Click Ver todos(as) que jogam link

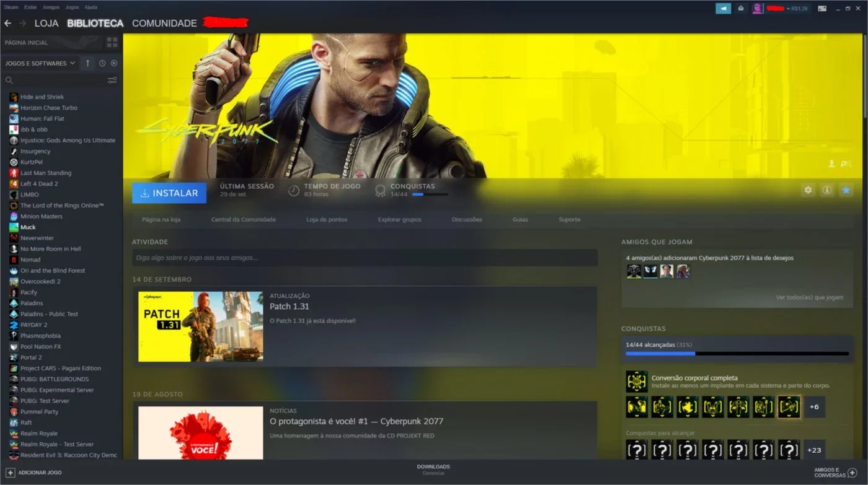[809, 297]
